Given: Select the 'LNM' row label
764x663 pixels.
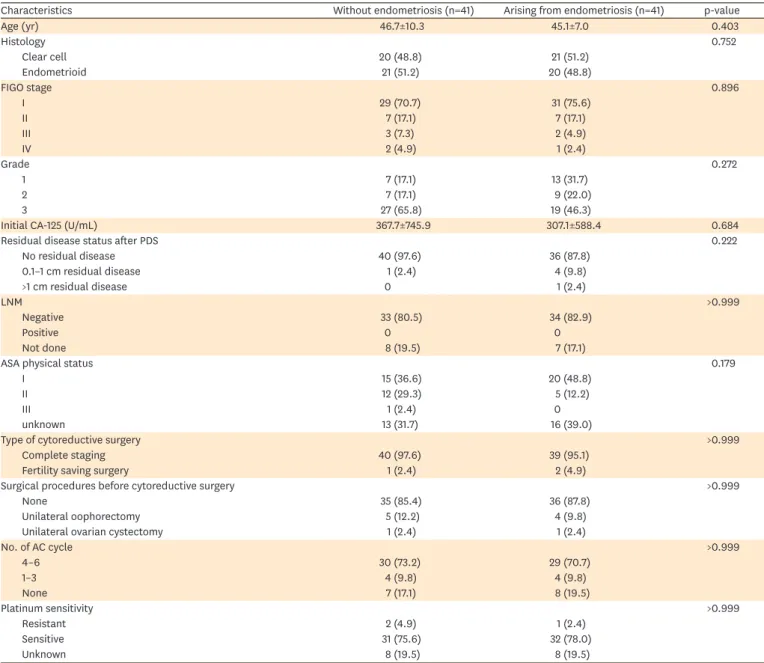Looking at the screenshot, I should click(11, 302).
